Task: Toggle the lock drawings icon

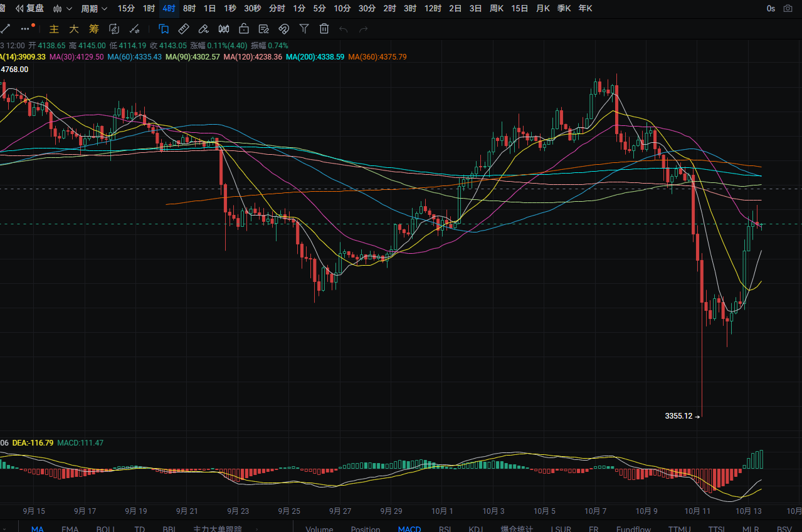Action: click(x=244, y=29)
